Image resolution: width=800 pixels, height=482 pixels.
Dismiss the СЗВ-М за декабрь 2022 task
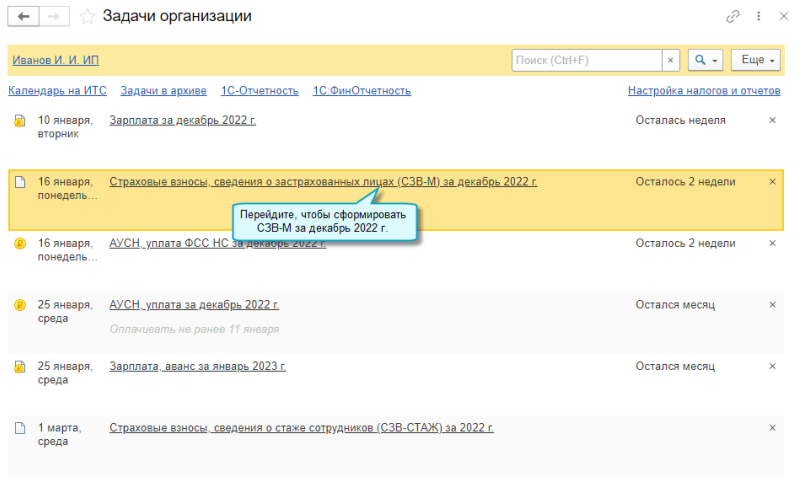tap(772, 182)
